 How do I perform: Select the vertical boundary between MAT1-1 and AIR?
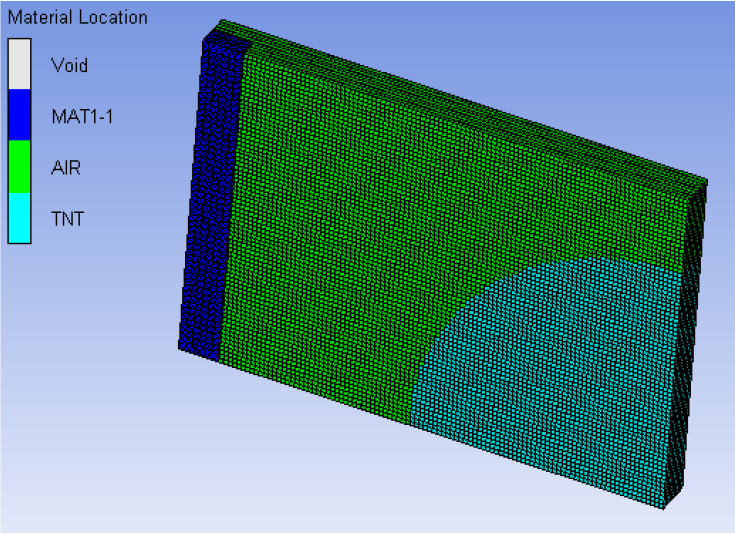[x=232, y=200]
